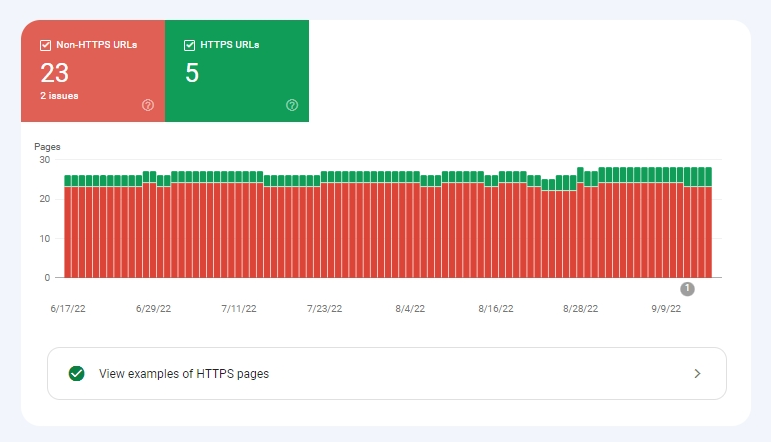Click the 8/28/22 date axis label
771x442 pixels.
[581, 309]
